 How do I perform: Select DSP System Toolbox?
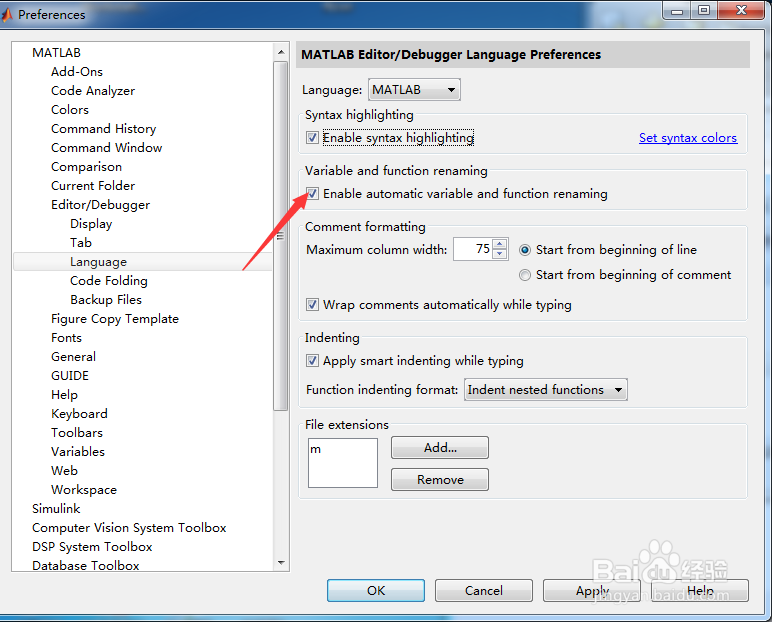point(92,547)
